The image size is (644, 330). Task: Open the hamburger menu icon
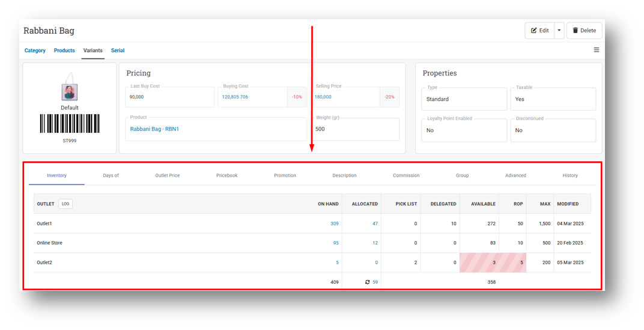[x=597, y=50]
